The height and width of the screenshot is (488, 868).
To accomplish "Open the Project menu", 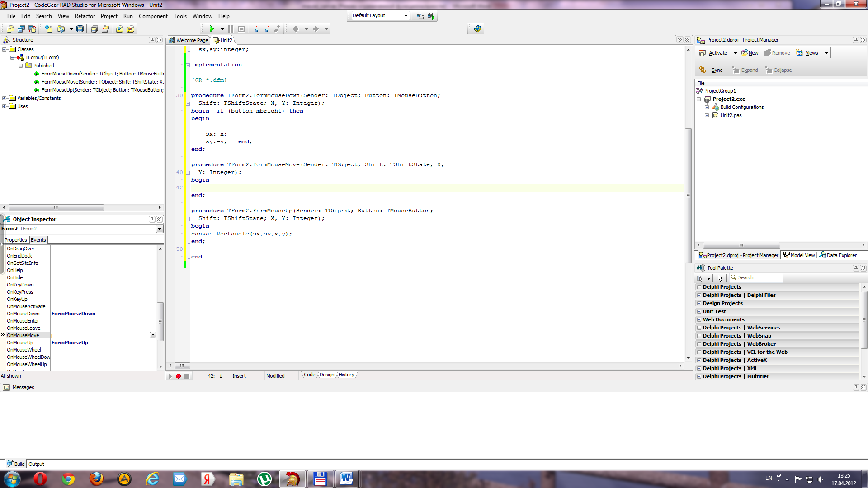I will coord(109,16).
